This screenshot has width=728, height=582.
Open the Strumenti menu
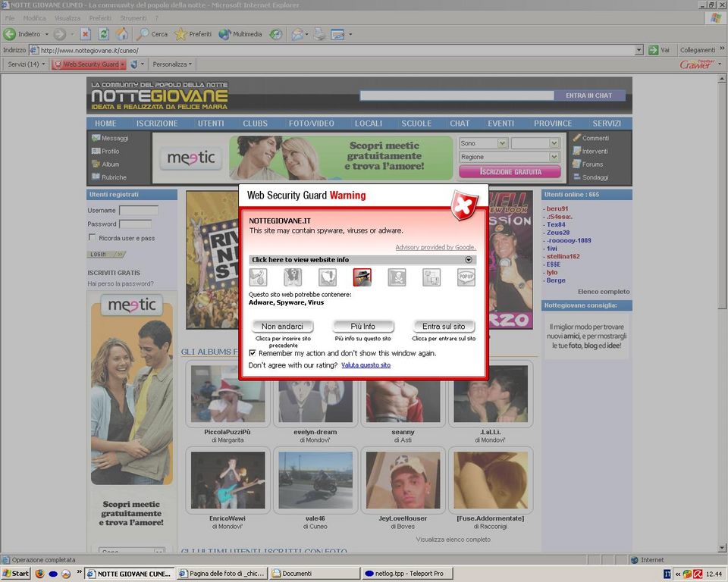click(133, 18)
